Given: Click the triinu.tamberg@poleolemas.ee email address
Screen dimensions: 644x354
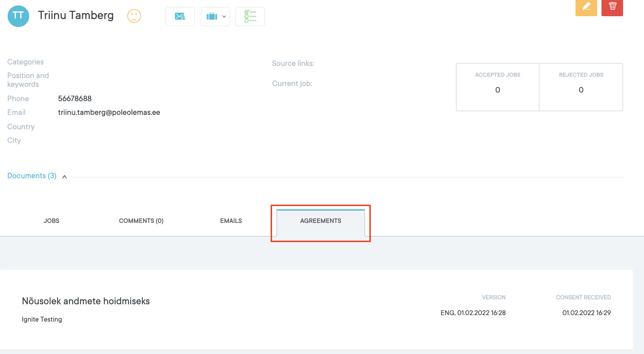Looking at the screenshot, I should coord(109,112).
